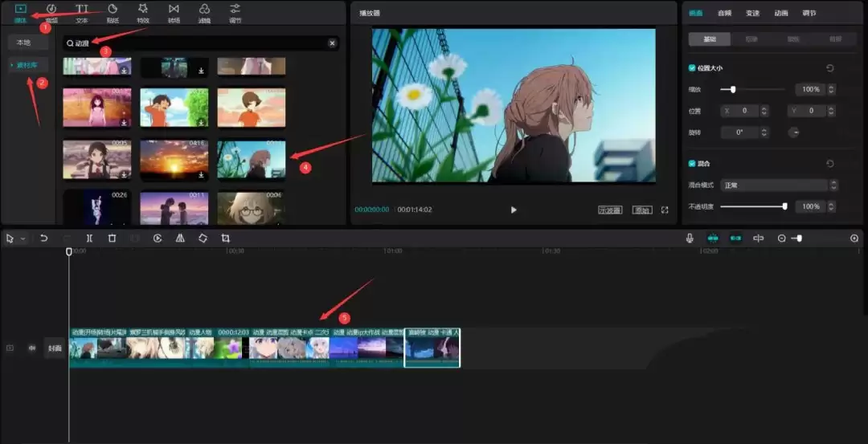Open the 特效 (Effects) panel

[143, 12]
